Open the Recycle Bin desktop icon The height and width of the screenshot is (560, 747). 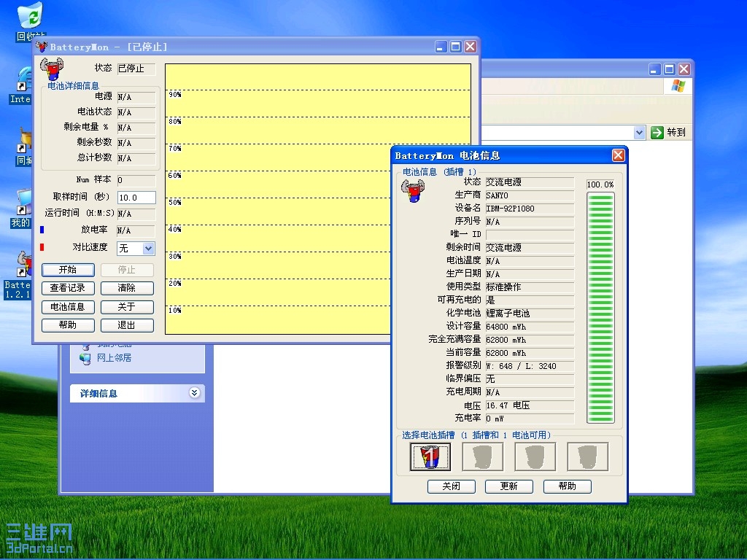click(29, 21)
